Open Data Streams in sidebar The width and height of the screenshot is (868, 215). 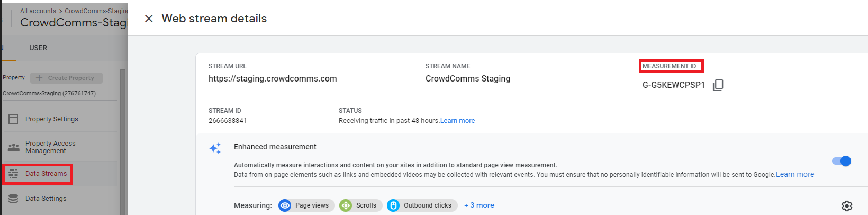pos(46,174)
